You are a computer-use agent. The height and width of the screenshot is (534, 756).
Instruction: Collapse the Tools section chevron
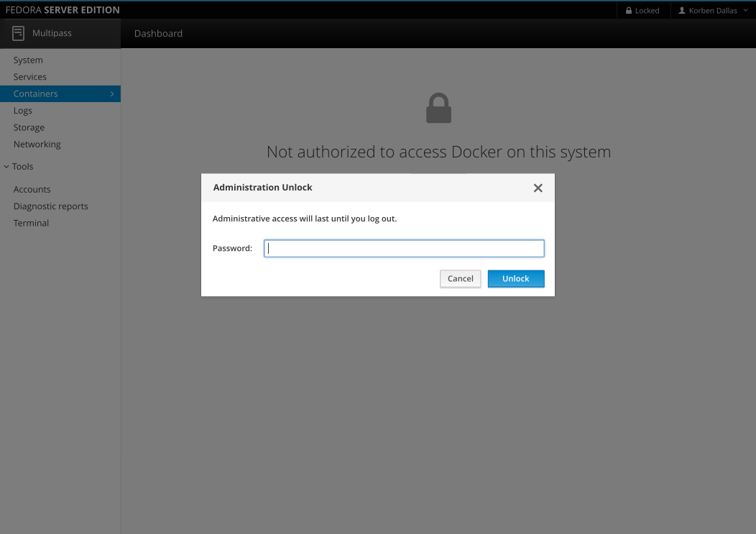[6, 167]
